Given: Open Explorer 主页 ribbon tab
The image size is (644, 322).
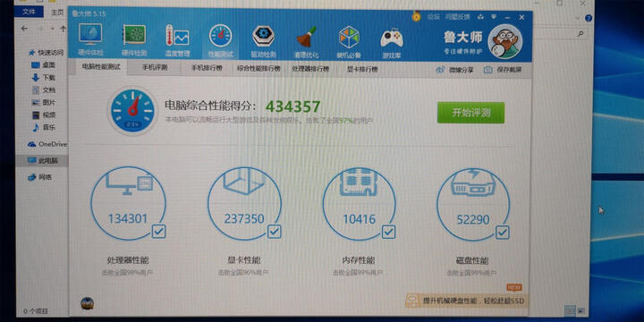Looking at the screenshot, I should [x=57, y=12].
